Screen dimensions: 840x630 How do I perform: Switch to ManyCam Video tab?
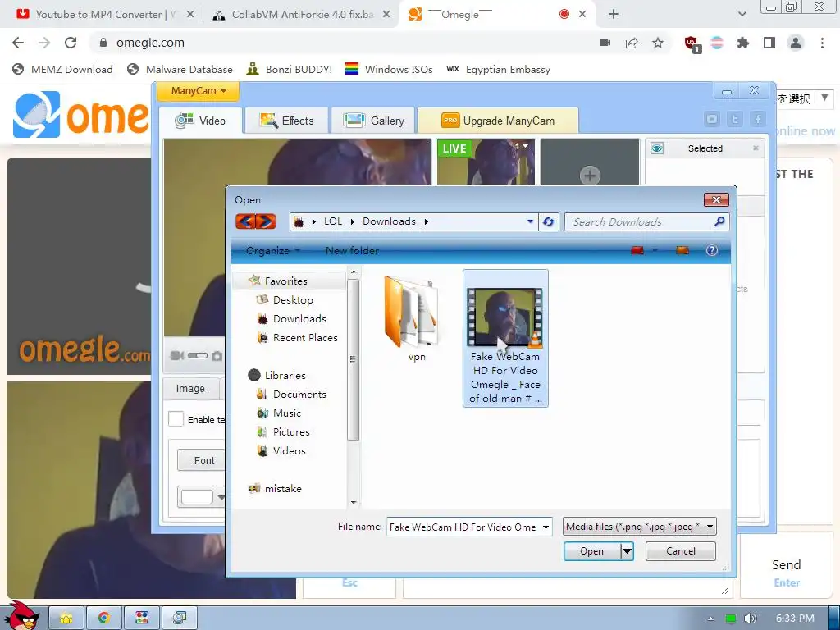[201, 121]
